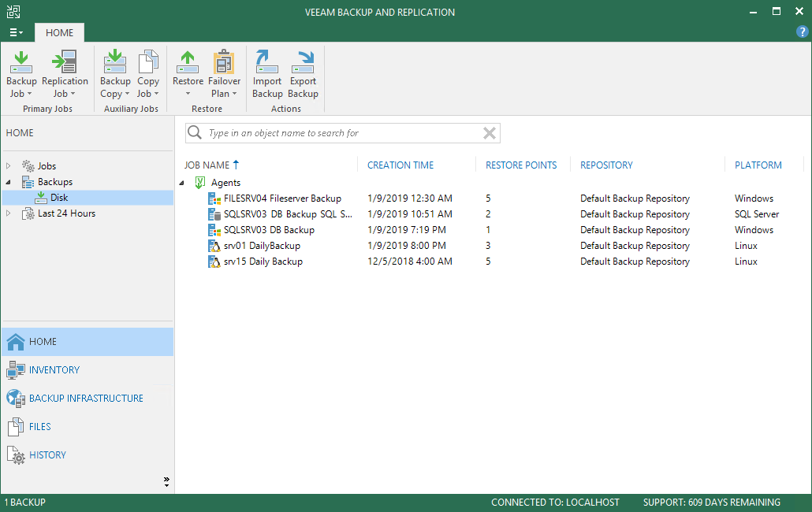Select the Last 24 Hours tree node

tap(66, 213)
